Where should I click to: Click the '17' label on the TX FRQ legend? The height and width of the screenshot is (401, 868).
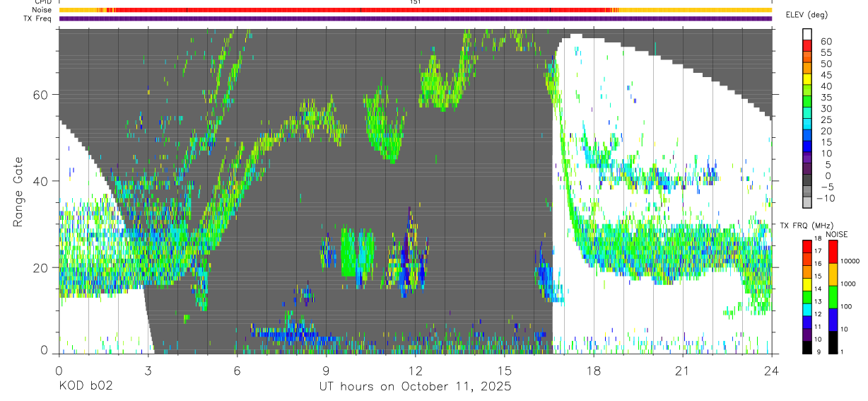[818, 250]
